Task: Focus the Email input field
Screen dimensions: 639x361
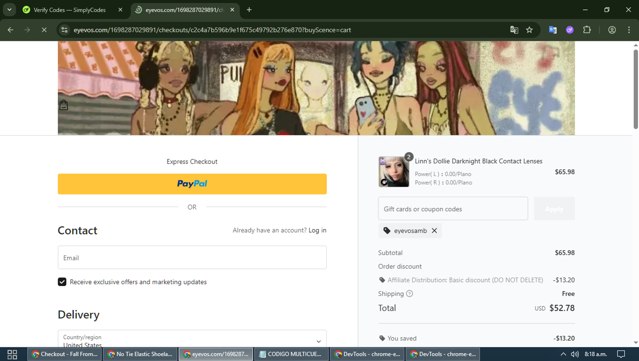Action: [x=192, y=258]
